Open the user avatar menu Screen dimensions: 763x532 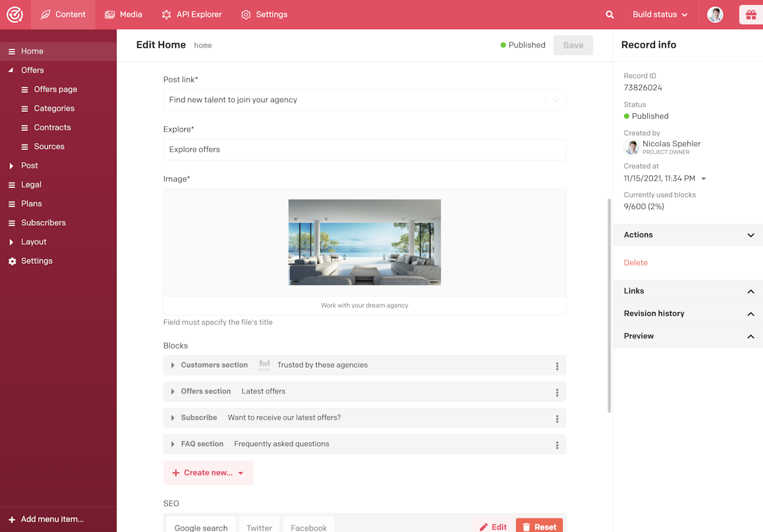pyautogui.click(x=715, y=15)
